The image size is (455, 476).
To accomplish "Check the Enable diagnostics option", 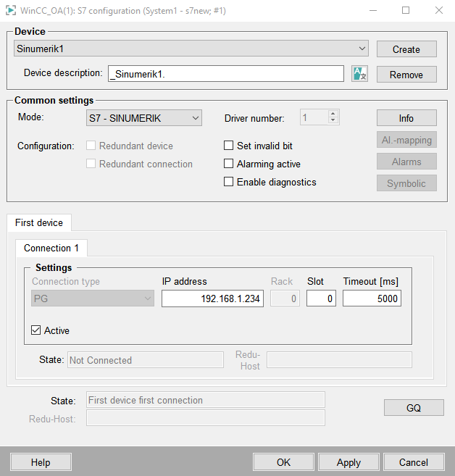I will point(229,182).
